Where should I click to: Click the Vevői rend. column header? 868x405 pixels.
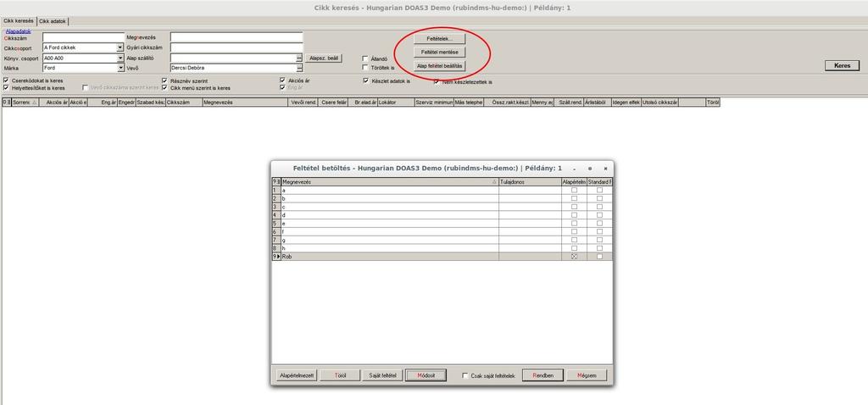tap(304, 103)
